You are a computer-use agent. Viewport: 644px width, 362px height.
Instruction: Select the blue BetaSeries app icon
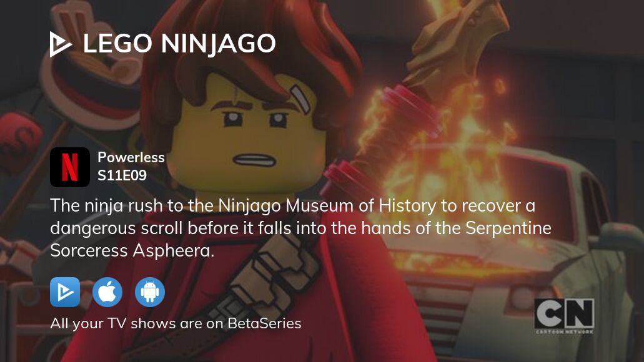(x=65, y=292)
